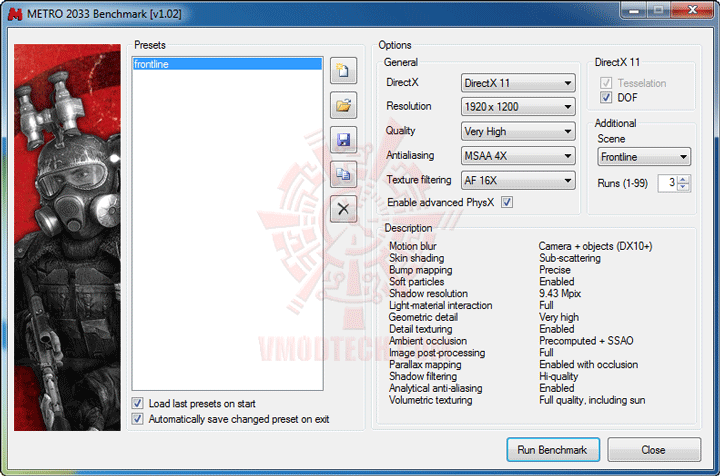The width and height of the screenshot is (720, 476).
Task: Toggle the DOF checkbox
Action: [x=606, y=97]
